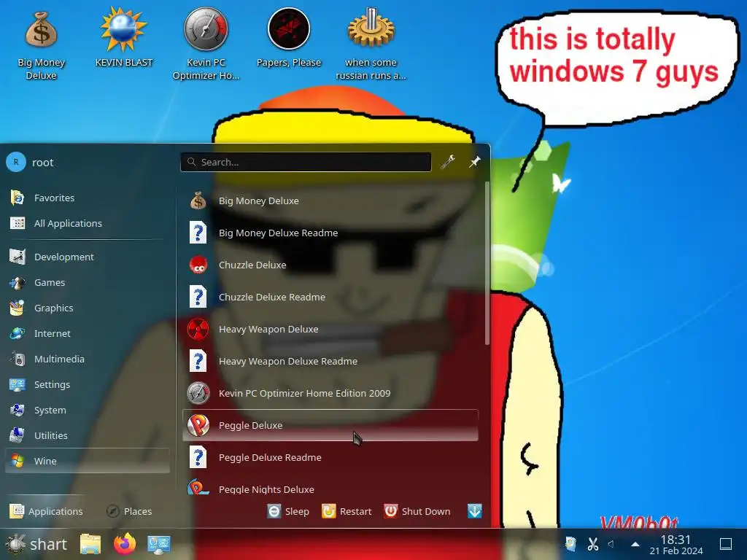Pin the launcher menu open
747x560 pixels.
pyautogui.click(x=474, y=162)
